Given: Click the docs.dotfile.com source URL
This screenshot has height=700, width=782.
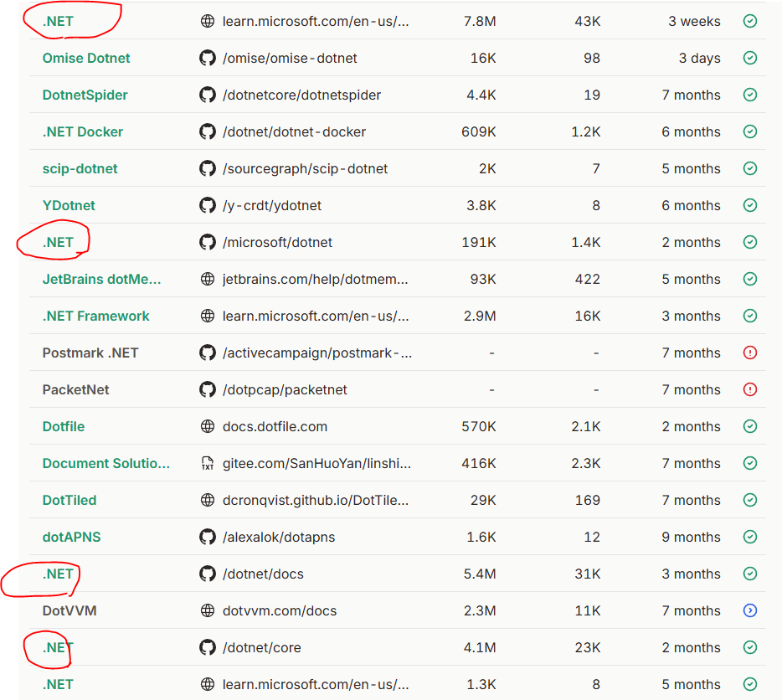Looking at the screenshot, I should coord(275,427).
